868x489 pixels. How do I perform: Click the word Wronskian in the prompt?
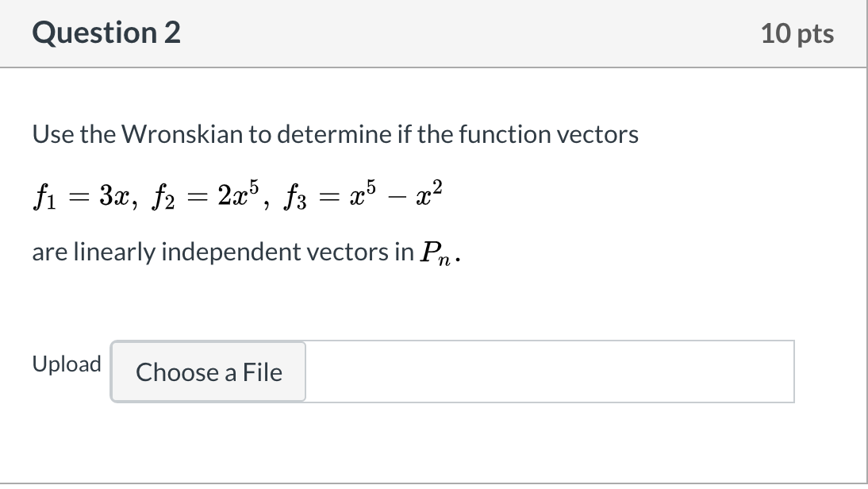click(x=182, y=134)
